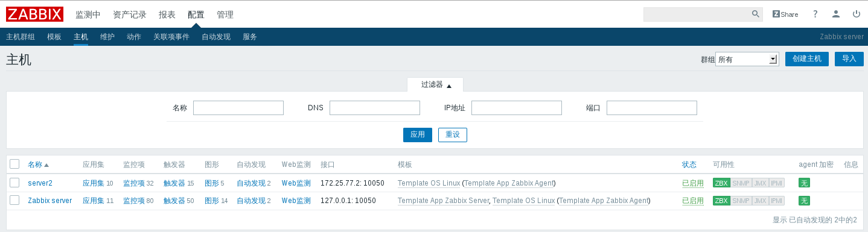Click interface text 172.25.77.2: 10050
Image resolution: width=868 pixels, height=232 pixels.
pos(353,183)
